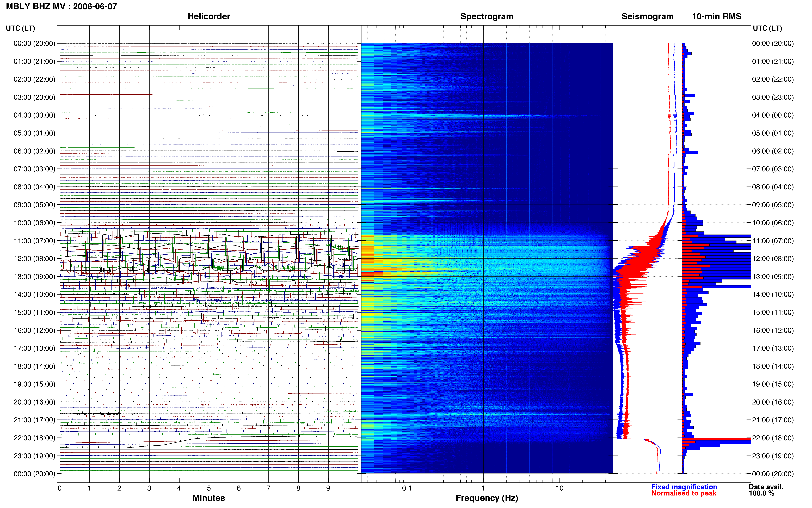Screen dimensions: 812x508
Task: Click the 'Seismogram' panel heading
Action: pos(648,16)
